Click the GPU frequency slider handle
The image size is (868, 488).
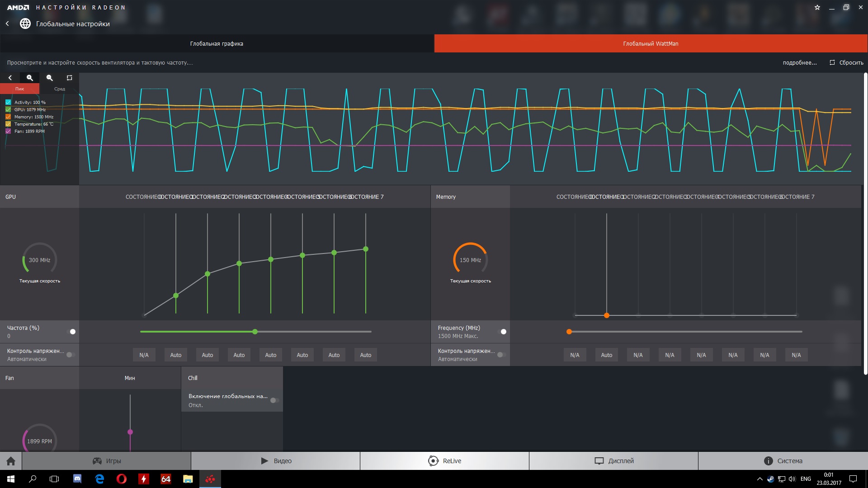(x=255, y=332)
